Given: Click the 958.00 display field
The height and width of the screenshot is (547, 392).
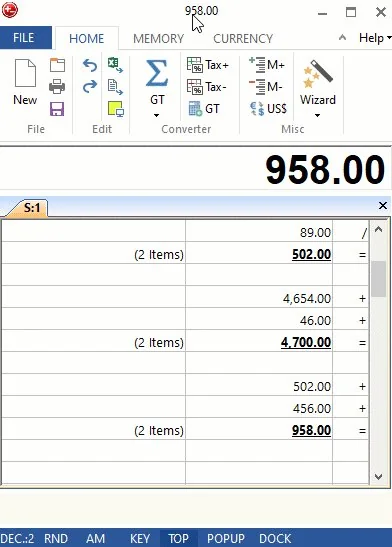Looking at the screenshot, I should [195, 169].
